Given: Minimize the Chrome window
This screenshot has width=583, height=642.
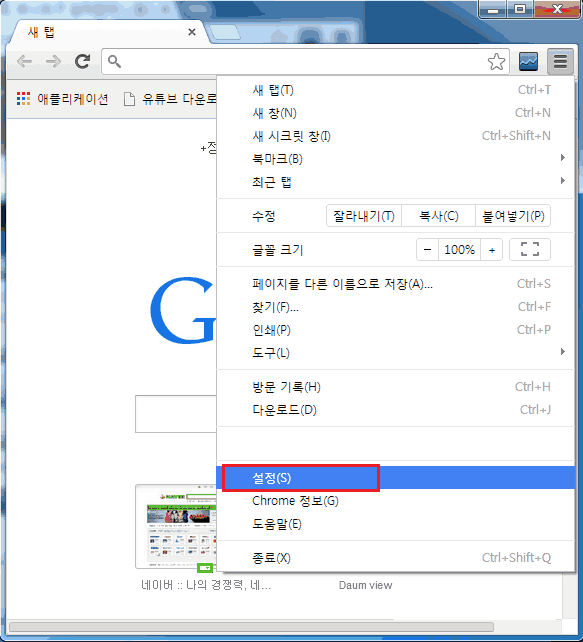Looking at the screenshot, I should tap(493, 9).
